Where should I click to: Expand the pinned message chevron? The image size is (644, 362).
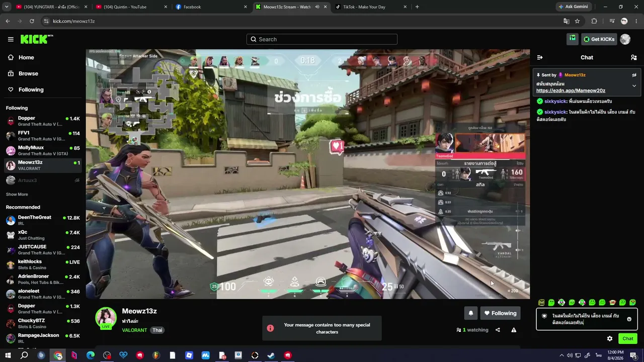coord(634,86)
